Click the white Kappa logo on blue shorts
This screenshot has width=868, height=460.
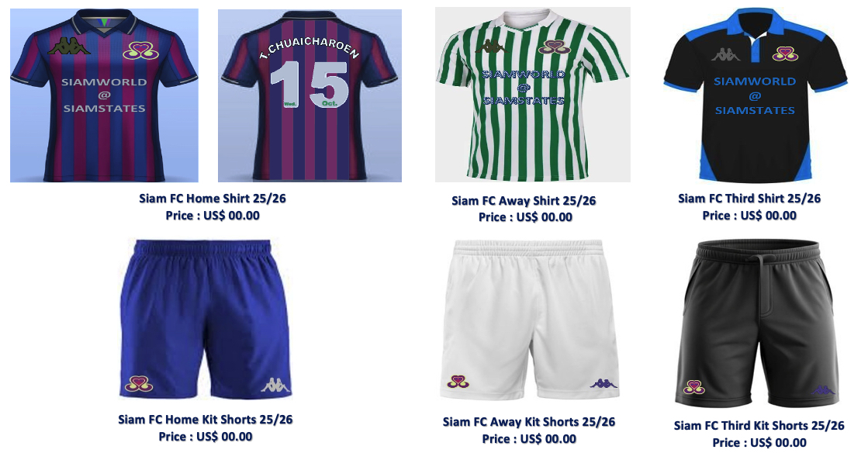(x=275, y=386)
